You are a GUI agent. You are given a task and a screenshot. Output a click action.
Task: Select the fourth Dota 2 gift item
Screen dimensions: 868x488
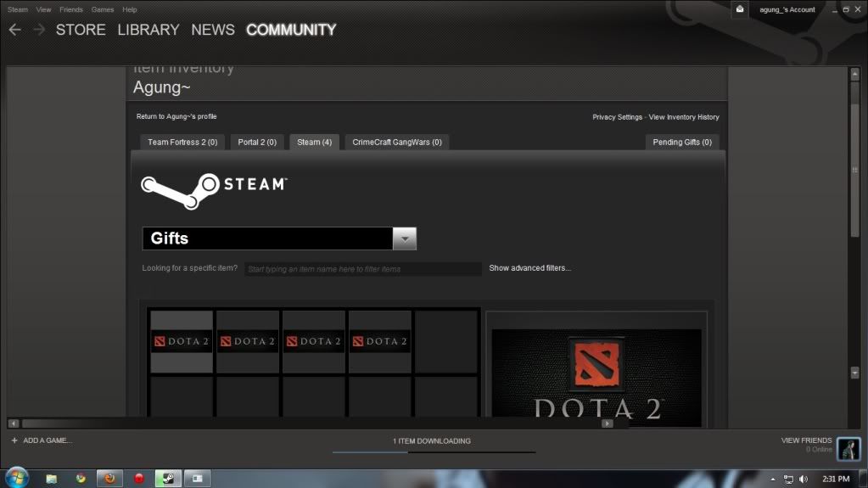(x=380, y=341)
